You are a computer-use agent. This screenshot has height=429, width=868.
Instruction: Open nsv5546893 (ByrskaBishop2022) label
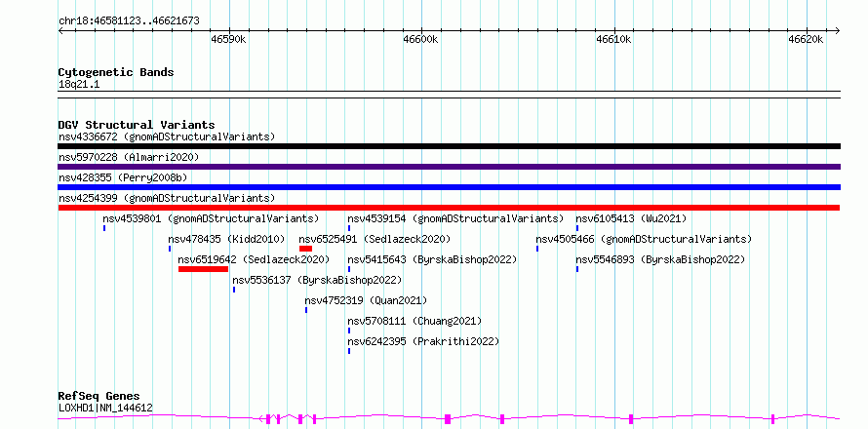[660, 259]
